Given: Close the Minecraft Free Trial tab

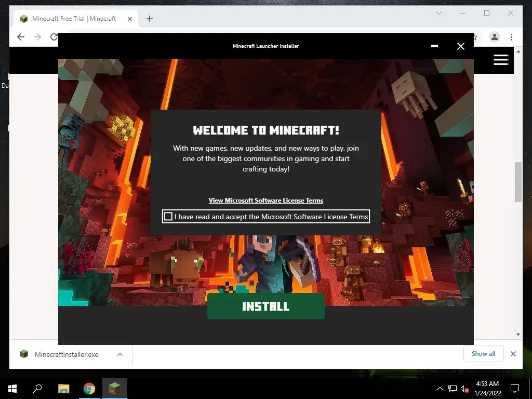Looking at the screenshot, I should (129, 19).
